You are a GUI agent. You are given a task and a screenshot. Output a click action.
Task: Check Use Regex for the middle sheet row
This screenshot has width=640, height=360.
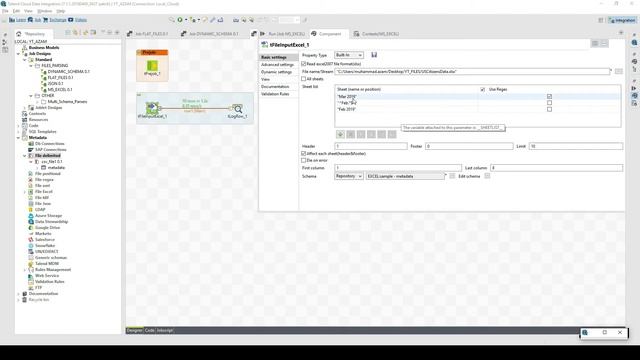[x=549, y=103]
